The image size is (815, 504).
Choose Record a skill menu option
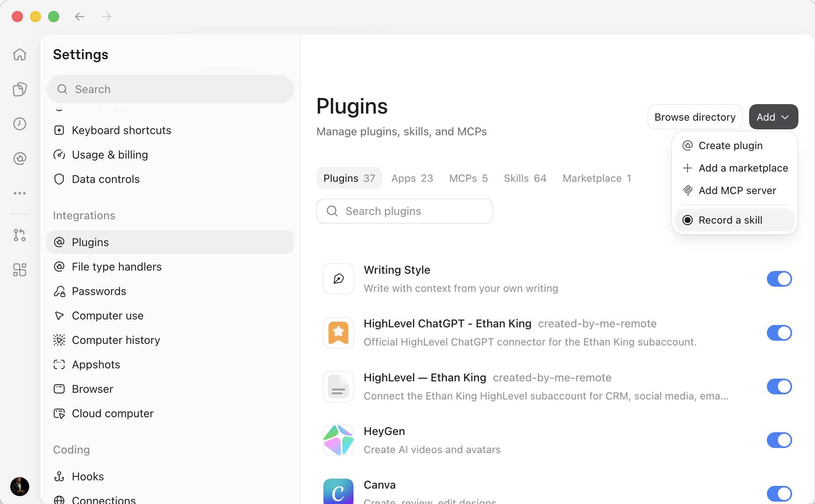(x=735, y=220)
